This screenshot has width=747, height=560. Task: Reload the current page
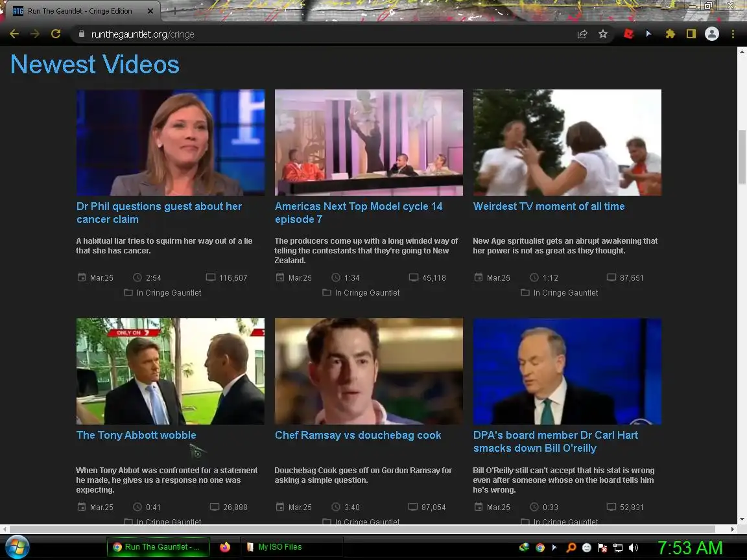(x=56, y=34)
